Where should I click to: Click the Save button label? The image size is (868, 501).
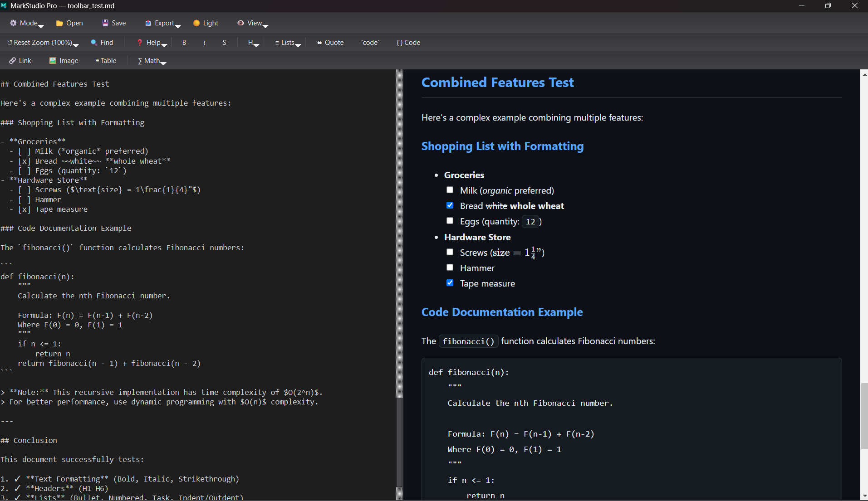pyautogui.click(x=119, y=23)
